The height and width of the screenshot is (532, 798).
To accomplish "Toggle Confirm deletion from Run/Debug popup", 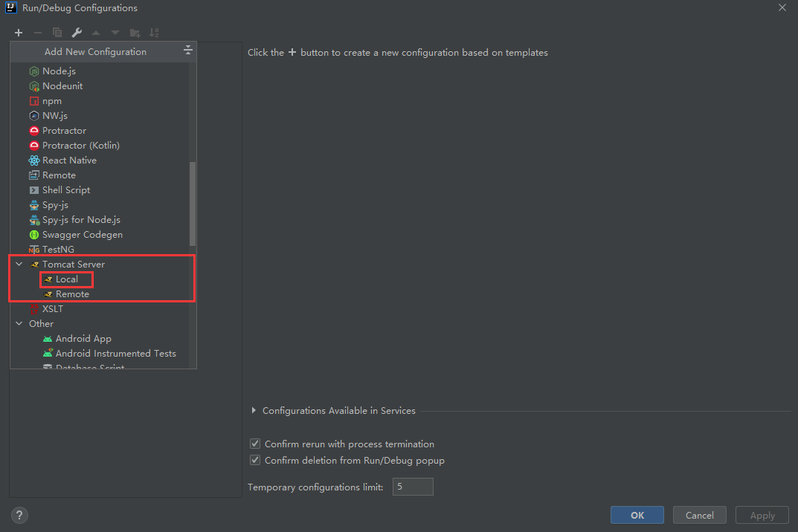I will (x=255, y=460).
